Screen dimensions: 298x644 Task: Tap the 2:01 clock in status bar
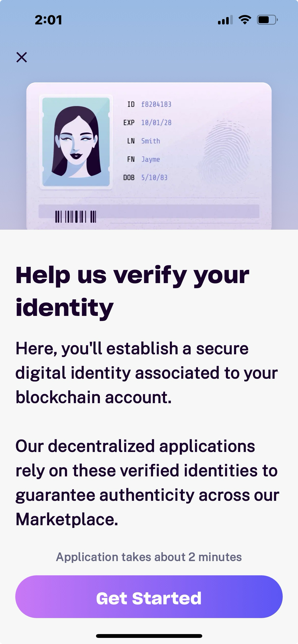pyautogui.click(x=48, y=20)
